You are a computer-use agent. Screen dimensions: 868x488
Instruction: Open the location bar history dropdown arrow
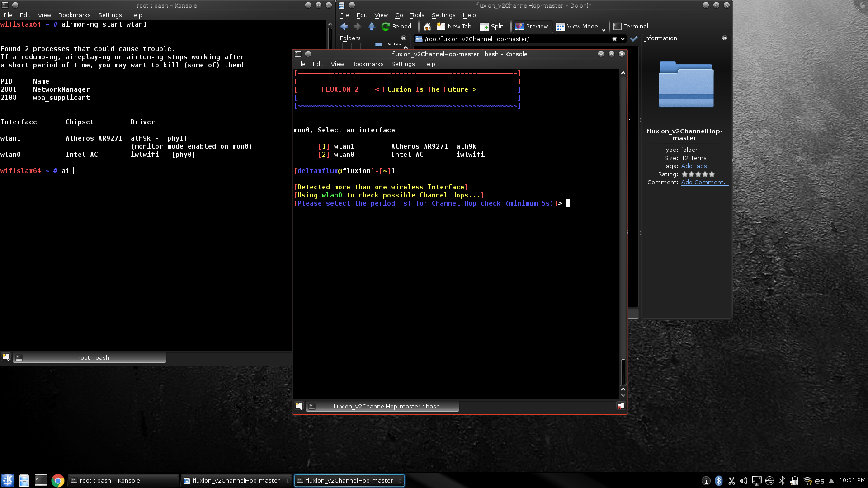click(x=623, y=39)
